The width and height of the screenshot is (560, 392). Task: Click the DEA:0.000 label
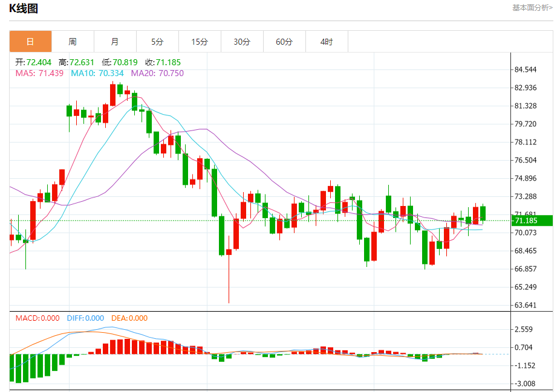(x=129, y=318)
